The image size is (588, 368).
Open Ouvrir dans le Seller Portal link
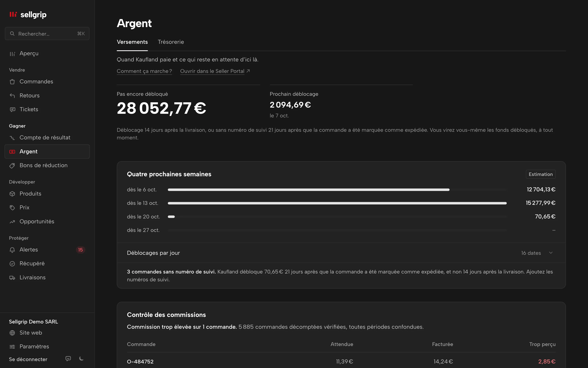click(212, 71)
